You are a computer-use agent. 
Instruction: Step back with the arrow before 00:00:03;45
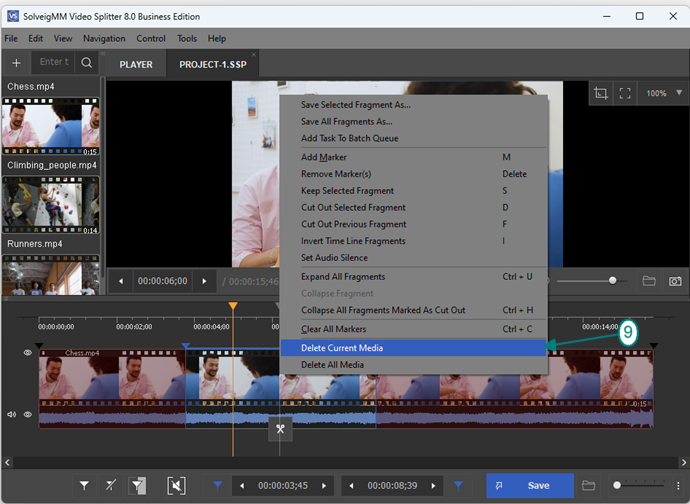pyautogui.click(x=241, y=486)
